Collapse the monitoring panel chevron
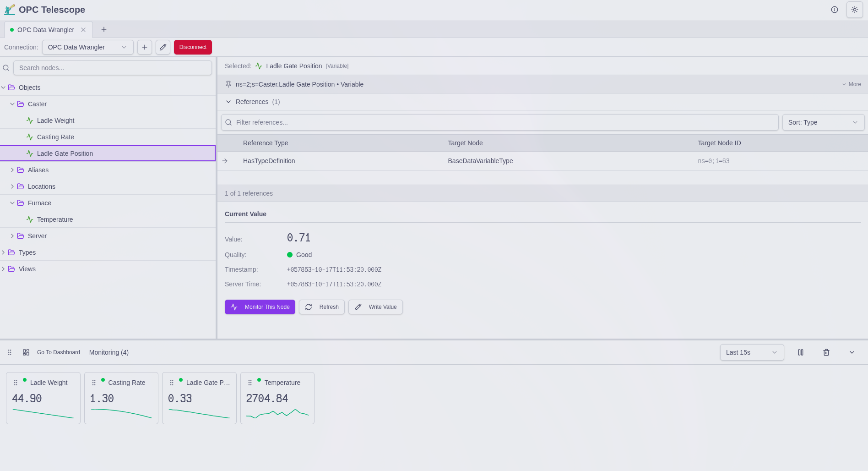868x471 pixels. point(852,352)
